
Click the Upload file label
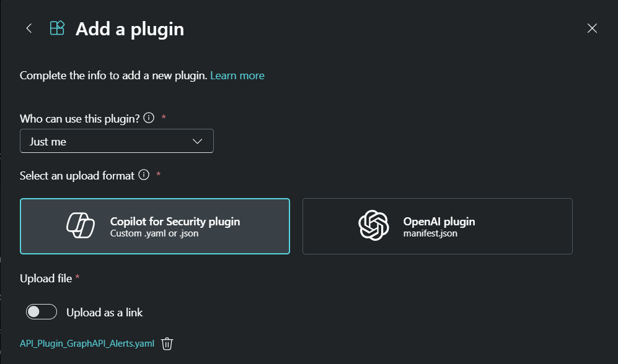(x=46, y=279)
